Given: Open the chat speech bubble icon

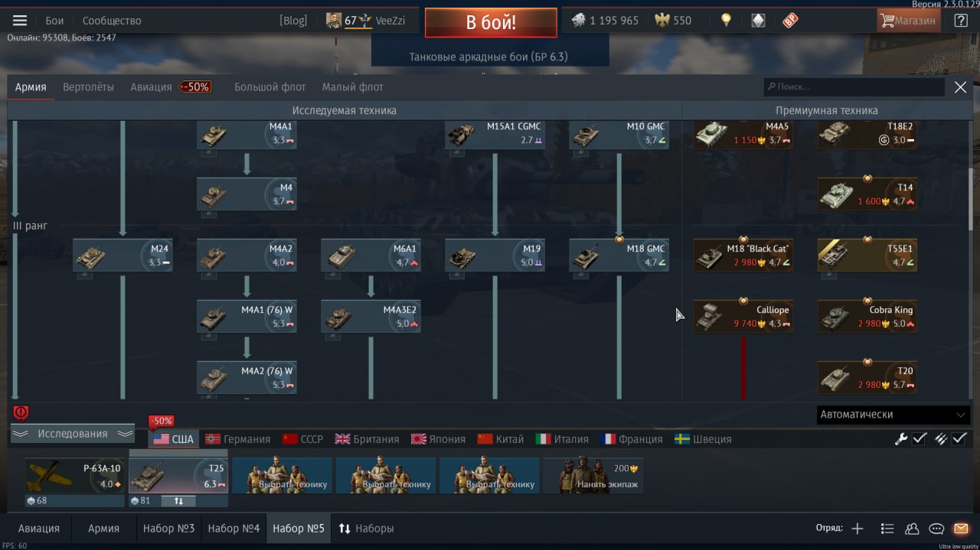Looking at the screenshot, I should click(936, 529).
